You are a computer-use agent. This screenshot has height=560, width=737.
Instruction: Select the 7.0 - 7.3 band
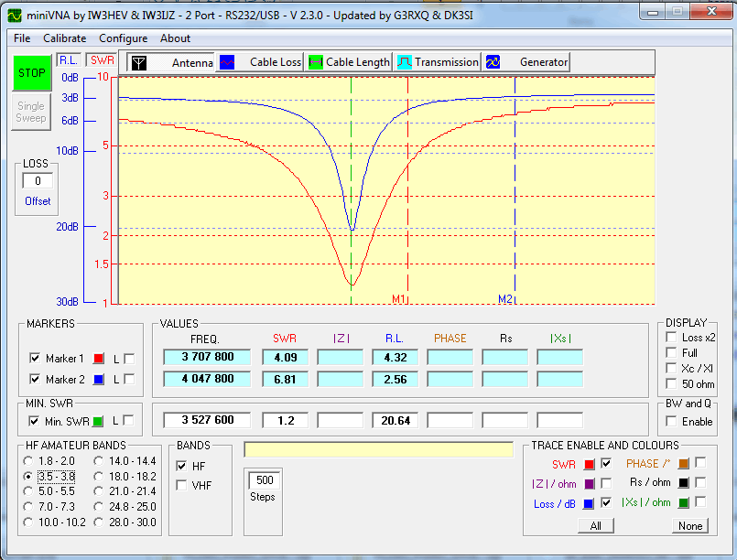(28, 506)
